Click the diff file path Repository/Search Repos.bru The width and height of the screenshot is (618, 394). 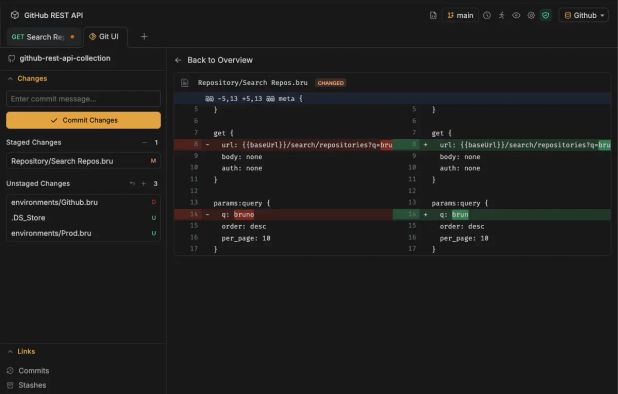[x=253, y=83]
